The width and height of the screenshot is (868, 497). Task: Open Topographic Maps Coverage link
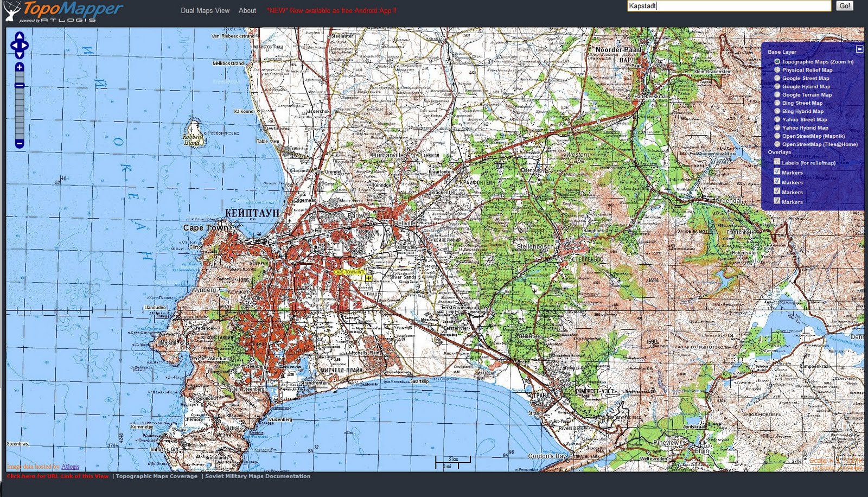click(157, 476)
